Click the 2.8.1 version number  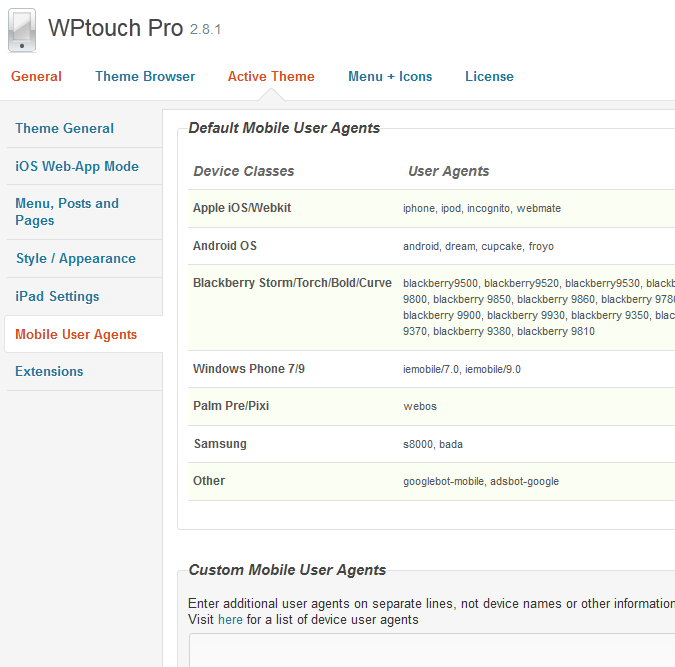[205, 29]
